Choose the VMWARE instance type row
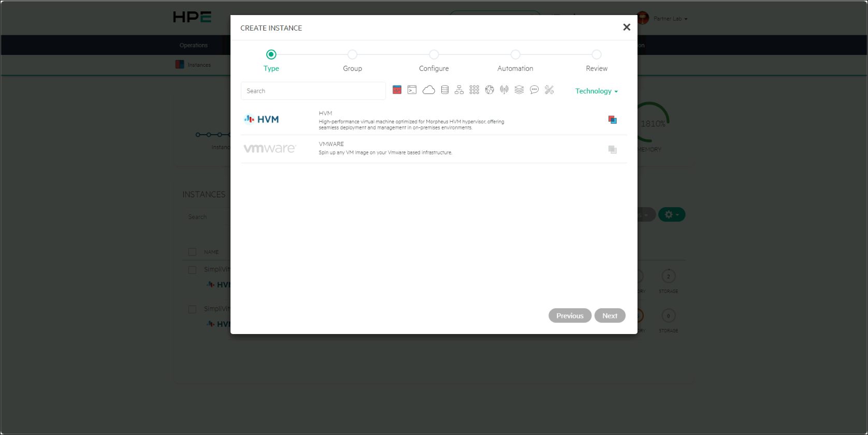Image resolution: width=868 pixels, height=435 pixels. click(x=433, y=149)
